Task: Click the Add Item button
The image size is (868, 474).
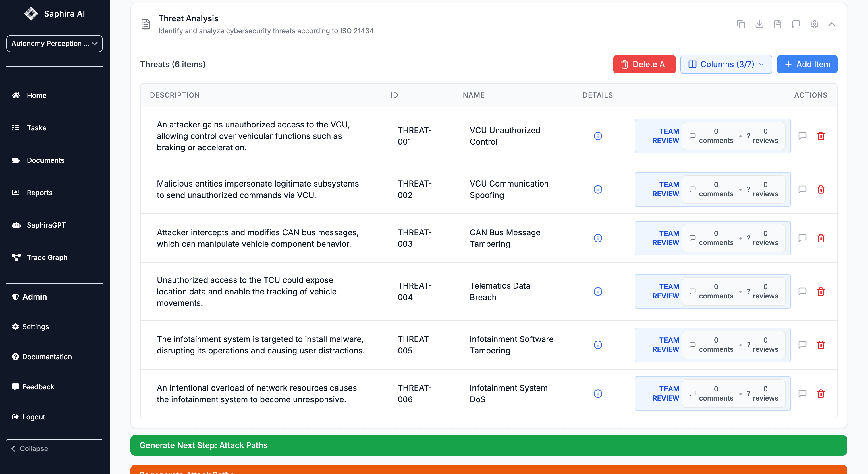Action: [807, 64]
